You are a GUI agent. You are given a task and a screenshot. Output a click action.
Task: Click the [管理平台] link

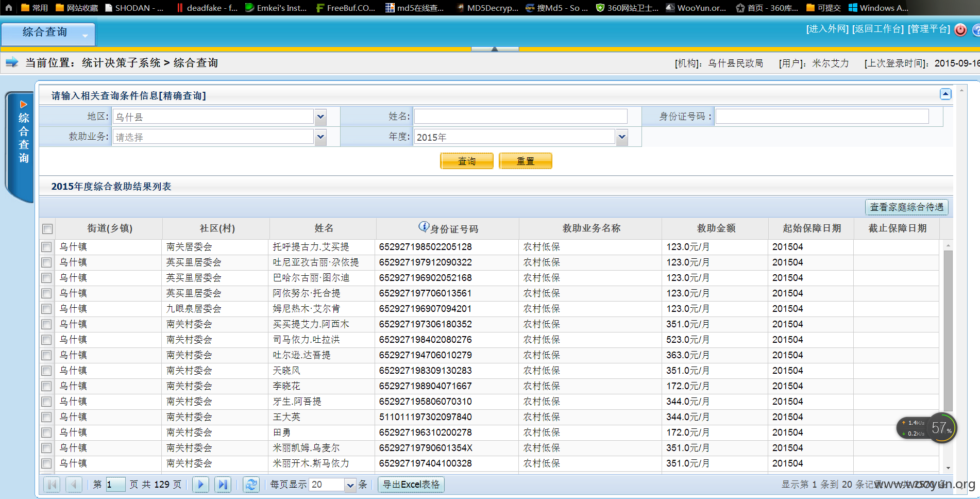tap(929, 29)
